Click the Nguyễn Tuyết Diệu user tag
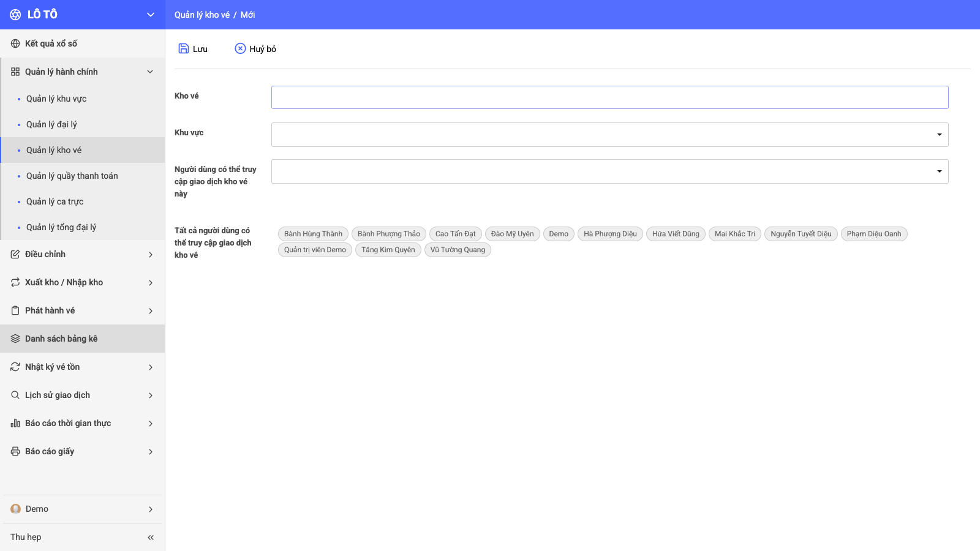Image resolution: width=980 pixels, height=551 pixels. click(801, 234)
